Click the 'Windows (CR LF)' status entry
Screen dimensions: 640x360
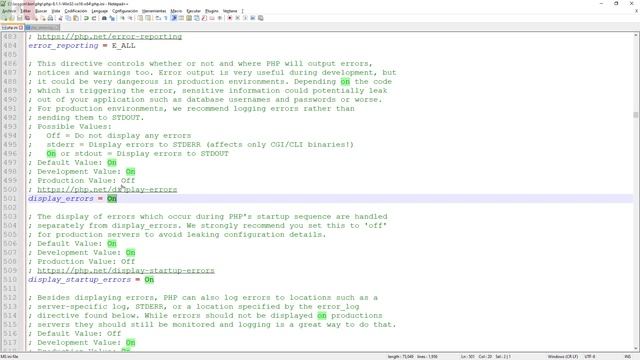[563, 357]
